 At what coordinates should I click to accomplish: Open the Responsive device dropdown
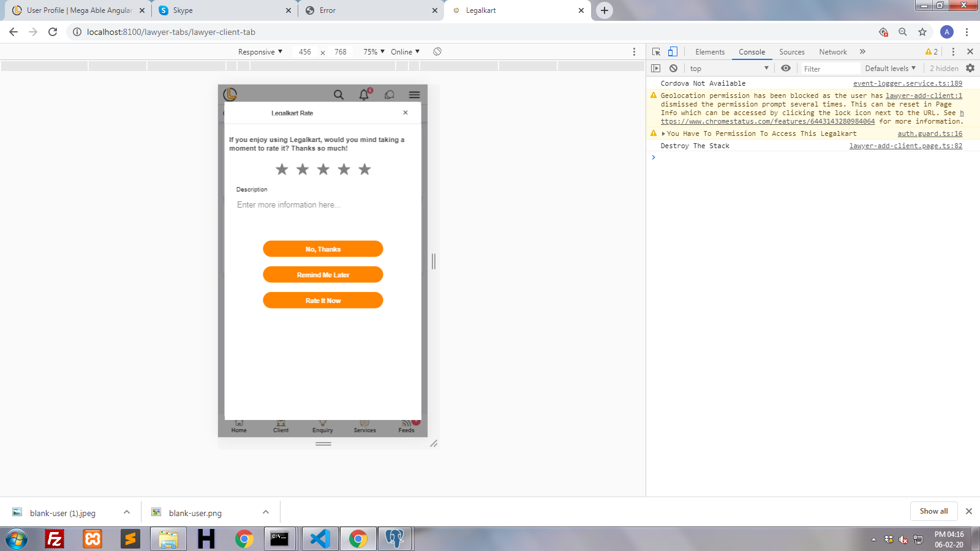tap(260, 52)
